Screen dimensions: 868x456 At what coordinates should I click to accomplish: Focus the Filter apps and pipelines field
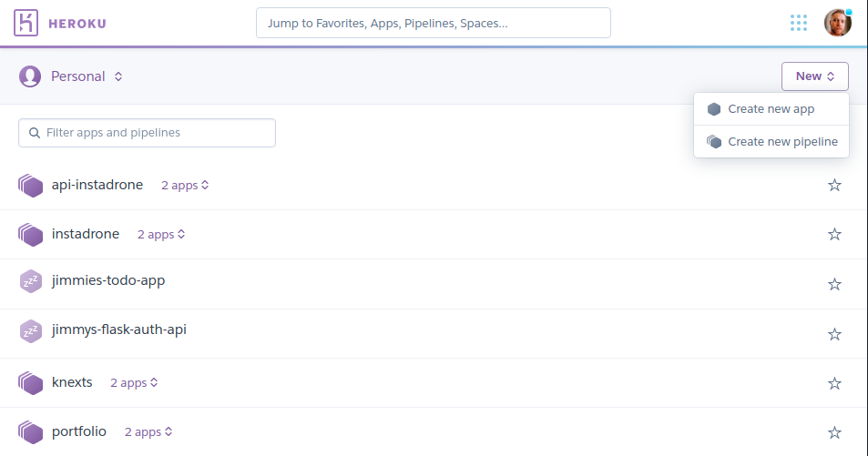[148, 133]
